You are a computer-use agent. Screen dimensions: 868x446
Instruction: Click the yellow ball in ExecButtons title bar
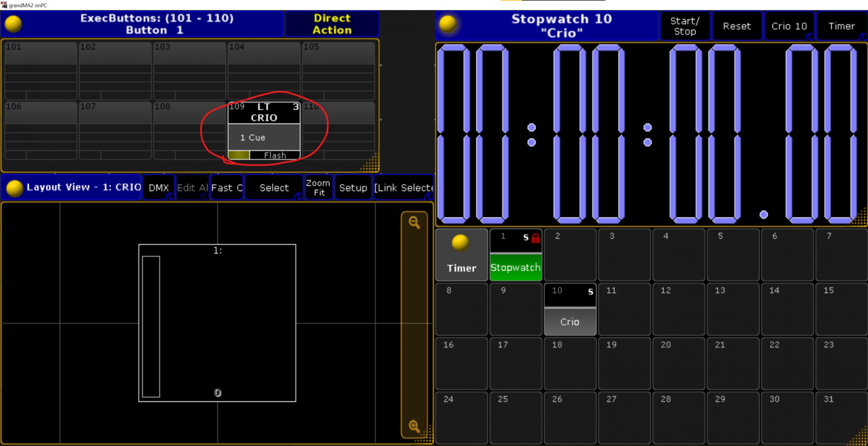click(x=14, y=24)
